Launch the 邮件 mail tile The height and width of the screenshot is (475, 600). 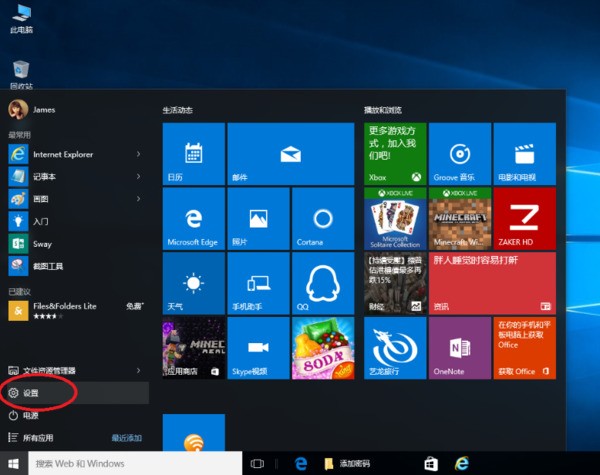pos(291,154)
